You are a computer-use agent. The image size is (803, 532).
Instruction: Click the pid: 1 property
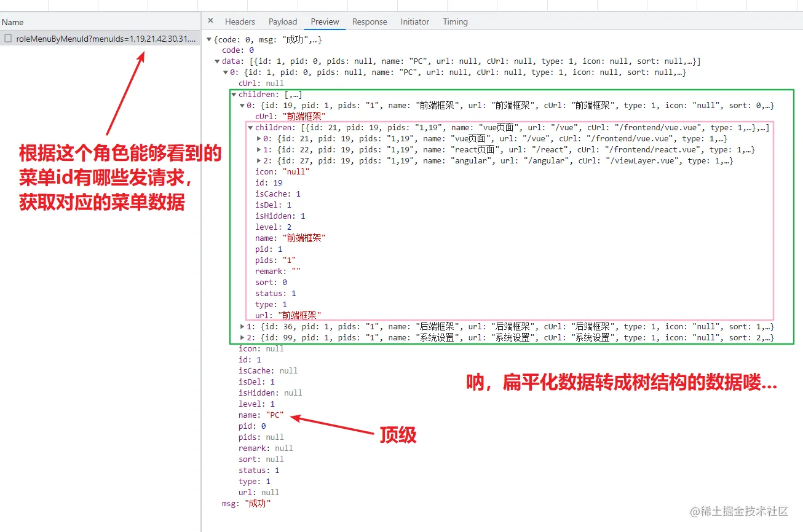(x=269, y=249)
